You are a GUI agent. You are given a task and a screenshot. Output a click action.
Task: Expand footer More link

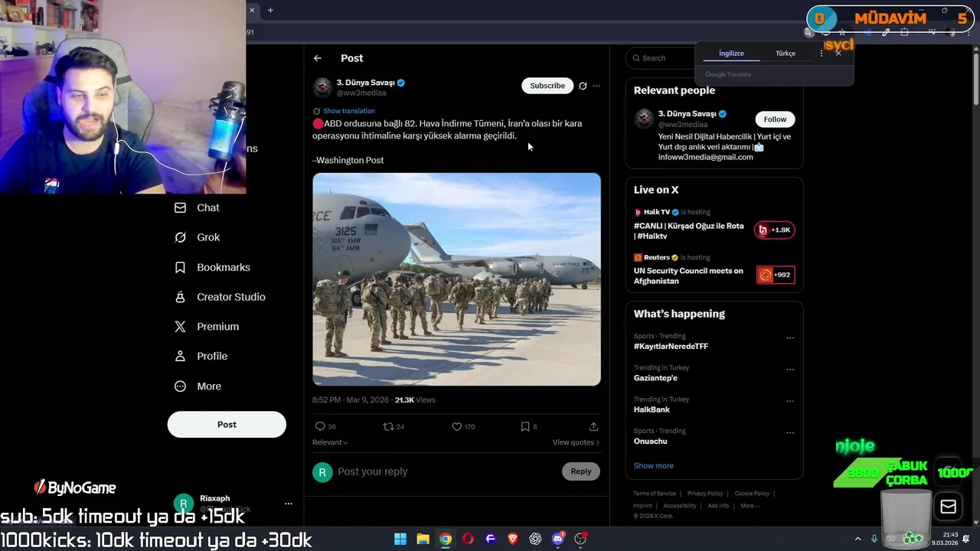[750, 506]
